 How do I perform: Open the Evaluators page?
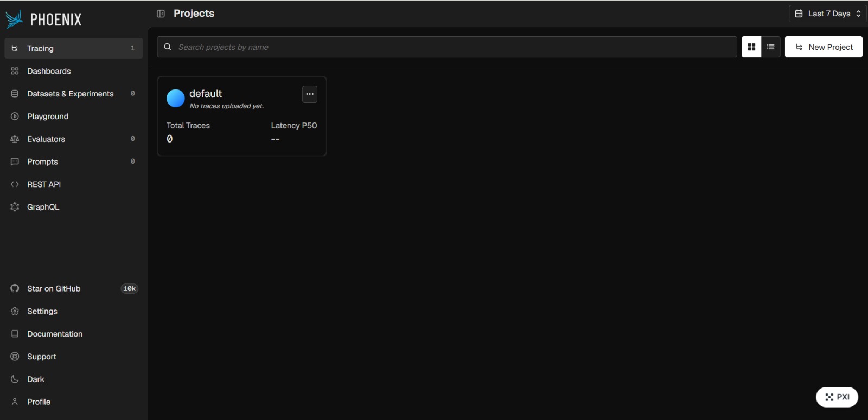pos(74,139)
